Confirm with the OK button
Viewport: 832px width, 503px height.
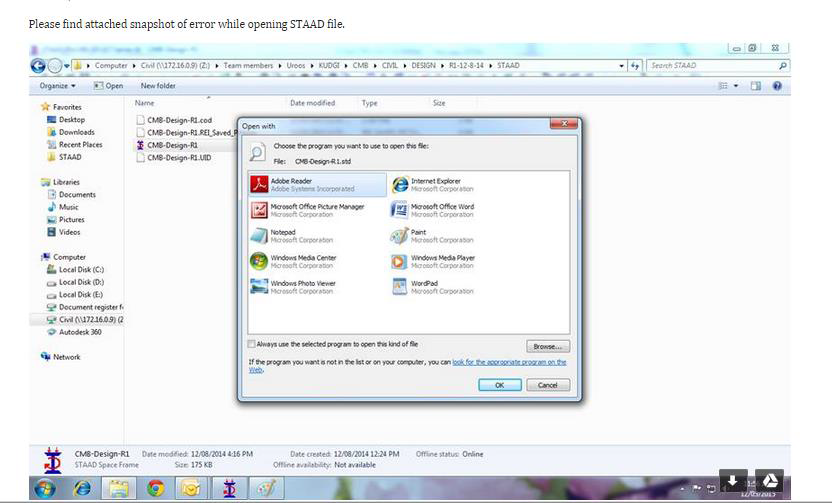coord(500,385)
